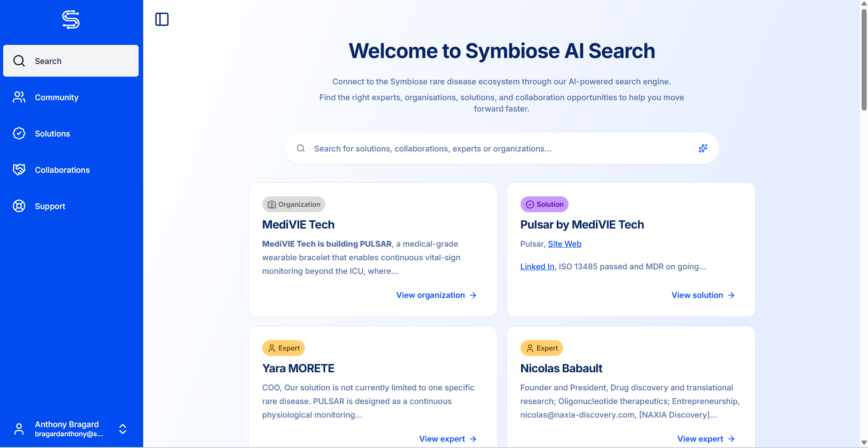868x448 pixels.
Task: Open the Site Web link
Action: coord(564,244)
